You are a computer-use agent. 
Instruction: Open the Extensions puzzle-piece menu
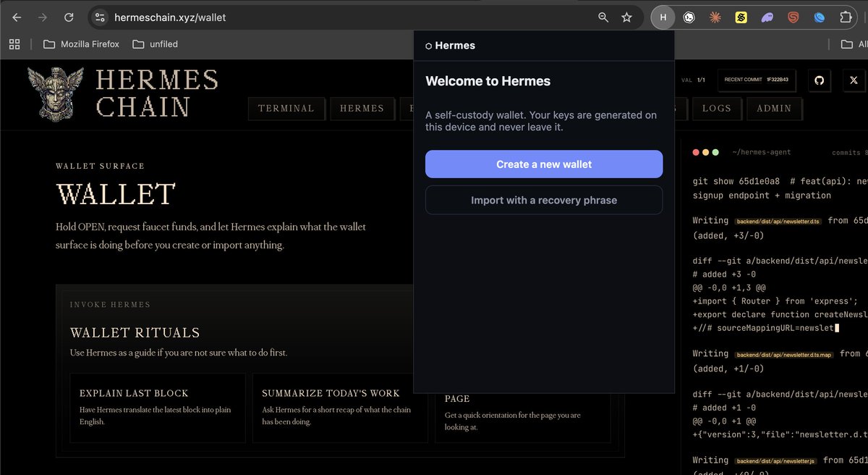[x=845, y=17]
